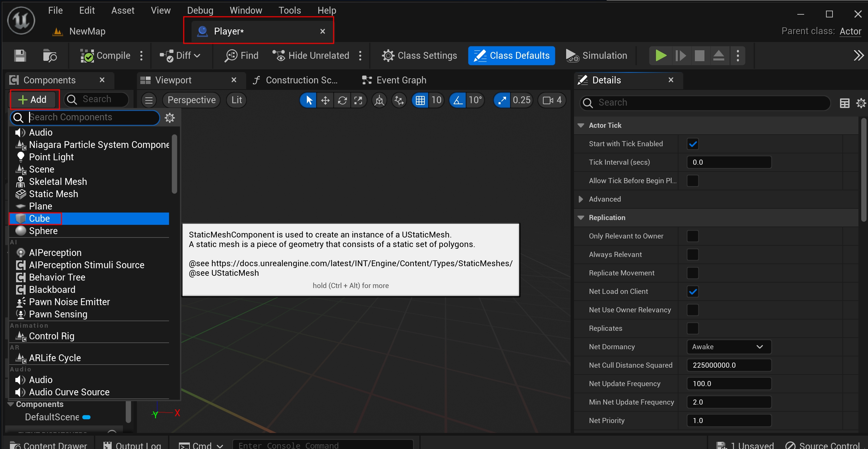
Task: Open Class Settings
Action: [419, 55]
